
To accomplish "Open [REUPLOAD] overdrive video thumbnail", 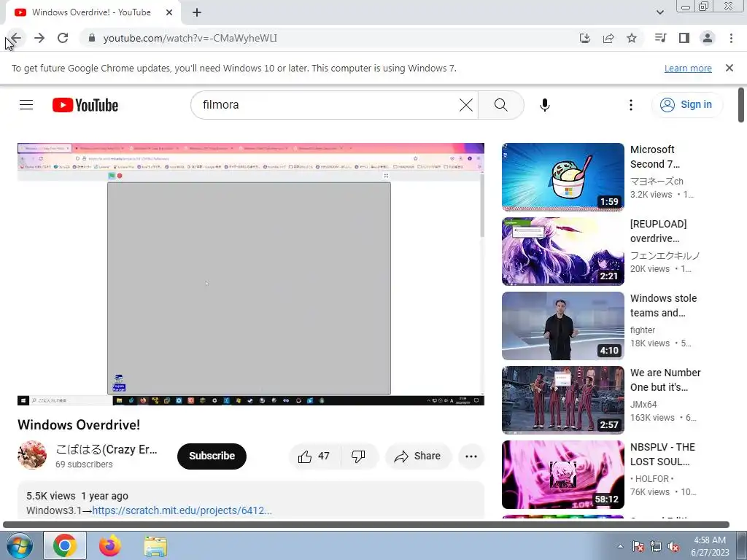I will (562, 252).
